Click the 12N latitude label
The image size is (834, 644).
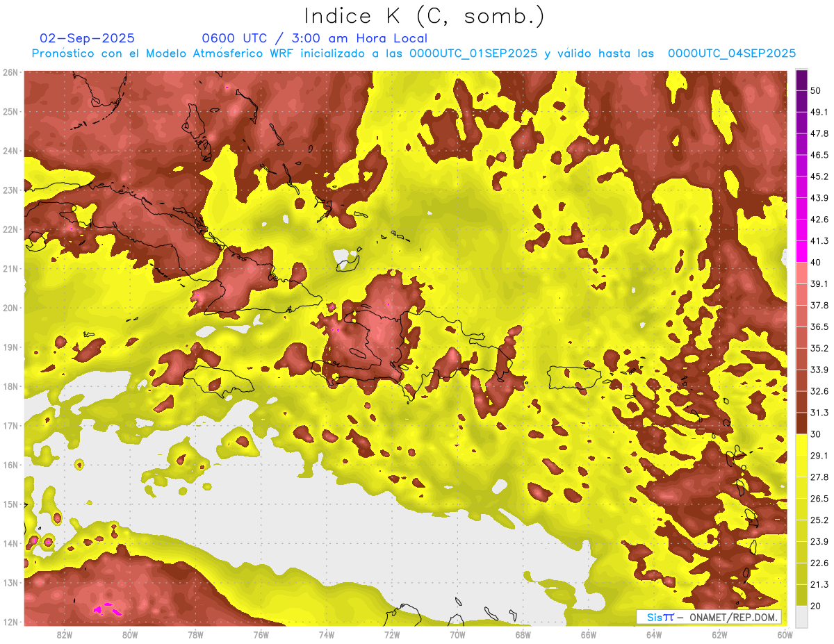[10, 622]
